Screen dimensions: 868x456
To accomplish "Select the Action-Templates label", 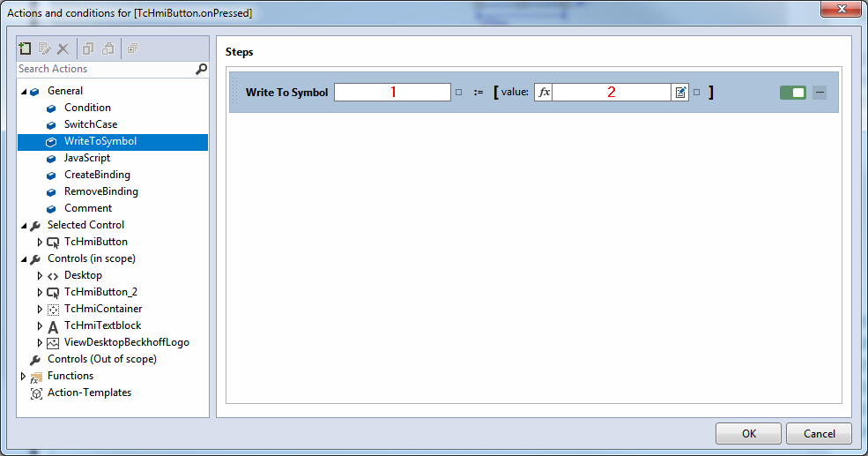I will click(x=89, y=392).
